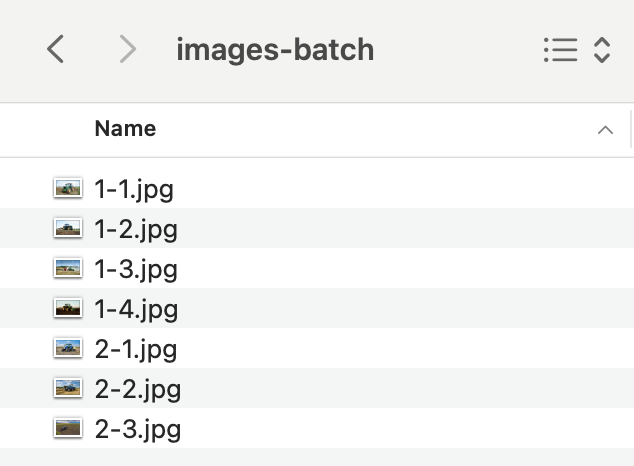Click the 2-2.jpg image icon
Screen dimensions: 634x466
(x=67, y=388)
